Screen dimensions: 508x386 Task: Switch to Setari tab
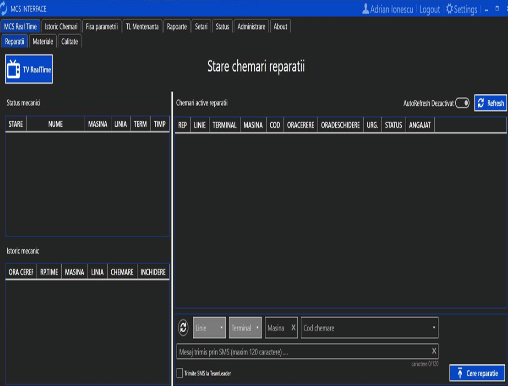(x=201, y=27)
